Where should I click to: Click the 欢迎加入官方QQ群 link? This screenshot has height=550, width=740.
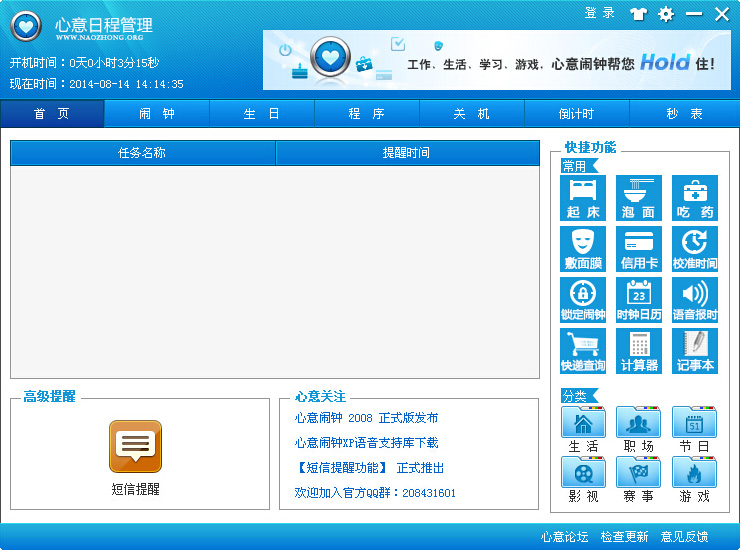click(375, 493)
